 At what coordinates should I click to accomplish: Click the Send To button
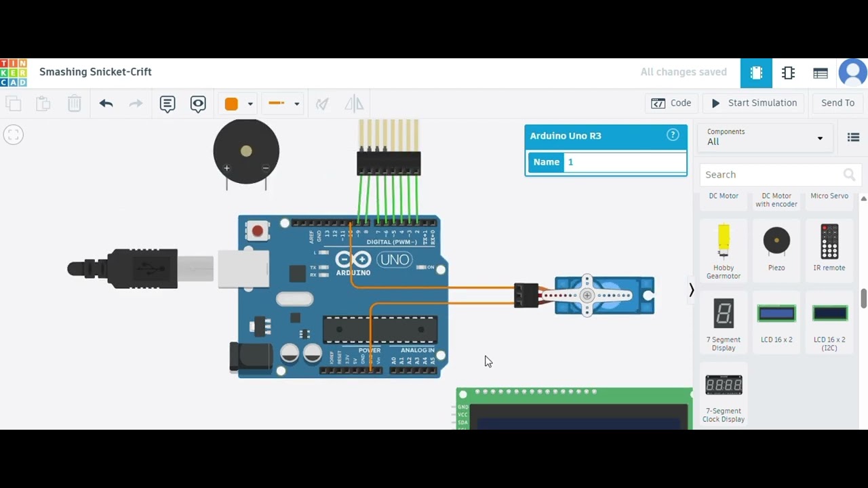838,103
